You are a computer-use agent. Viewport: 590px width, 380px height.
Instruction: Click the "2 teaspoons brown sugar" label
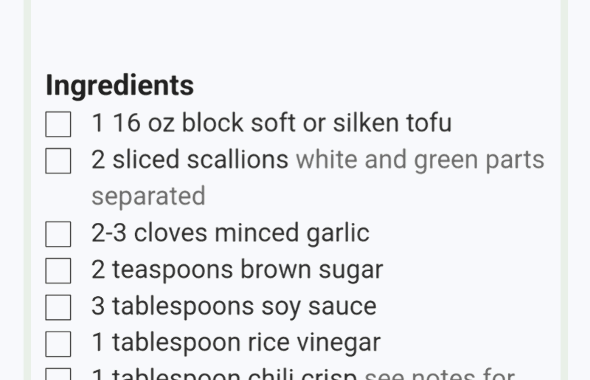(x=237, y=270)
